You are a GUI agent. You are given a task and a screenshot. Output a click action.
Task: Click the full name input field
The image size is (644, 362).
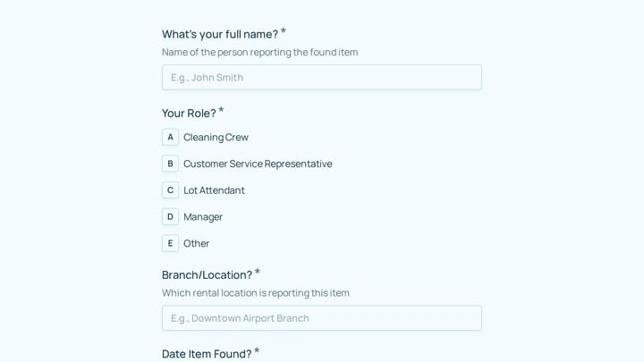[x=322, y=77]
